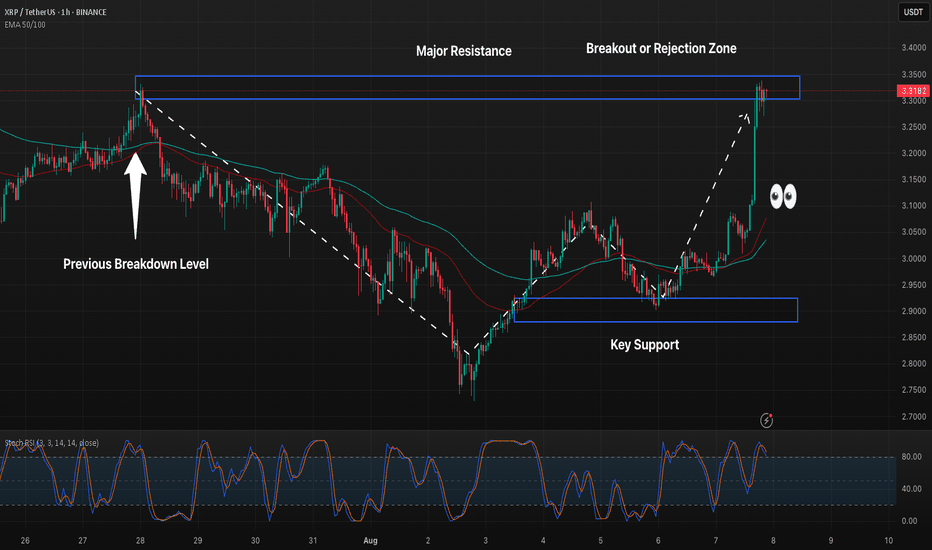This screenshot has width=932, height=550.
Task: Click the 0.00 Stoch RSI scale label
Action: pyautogui.click(x=909, y=521)
